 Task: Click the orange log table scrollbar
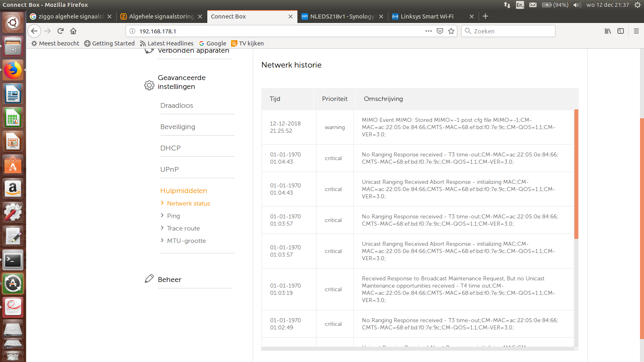pos(576,174)
